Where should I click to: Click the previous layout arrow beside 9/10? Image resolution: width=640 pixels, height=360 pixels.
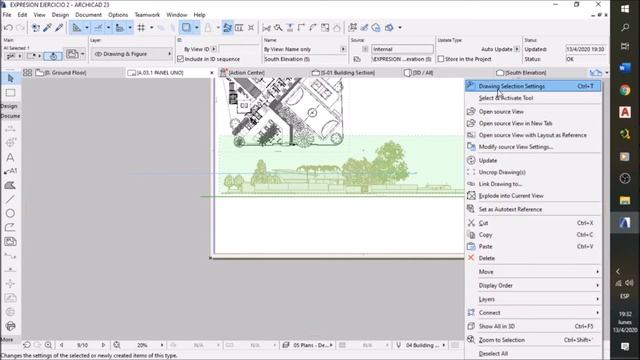click(62, 345)
